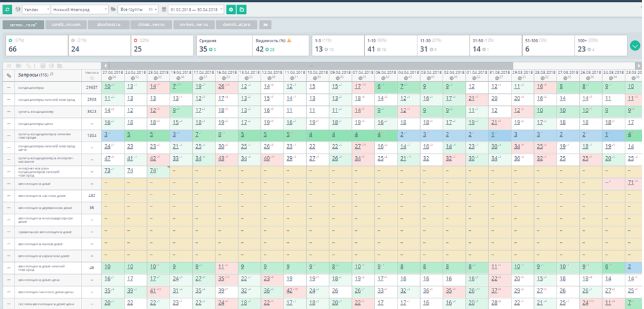Click the 51-100 (5%) summary card

click(x=548, y=45)
